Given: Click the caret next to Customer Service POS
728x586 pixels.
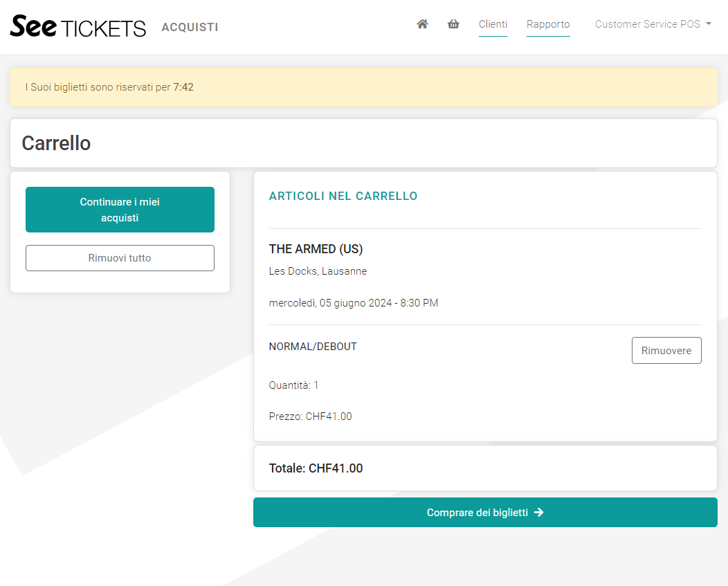Looking at the screenshot, I should [x=709, y=24].
